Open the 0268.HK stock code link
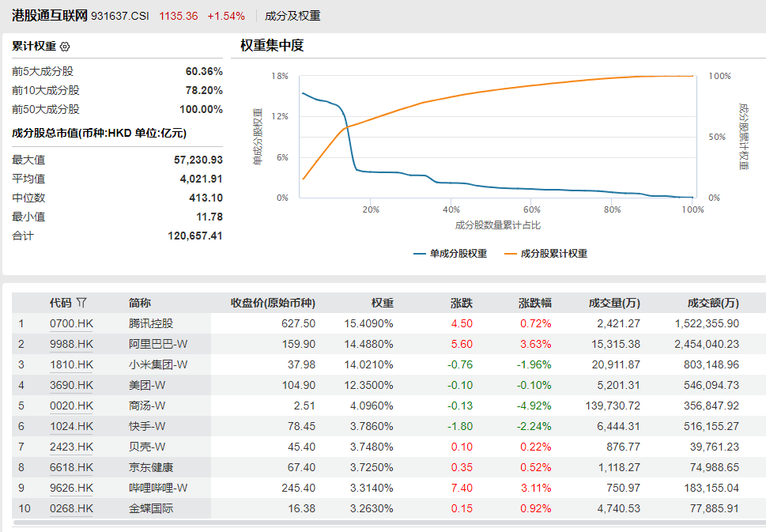The height and width of the screenshot is (532, 766). coord(71,508)
